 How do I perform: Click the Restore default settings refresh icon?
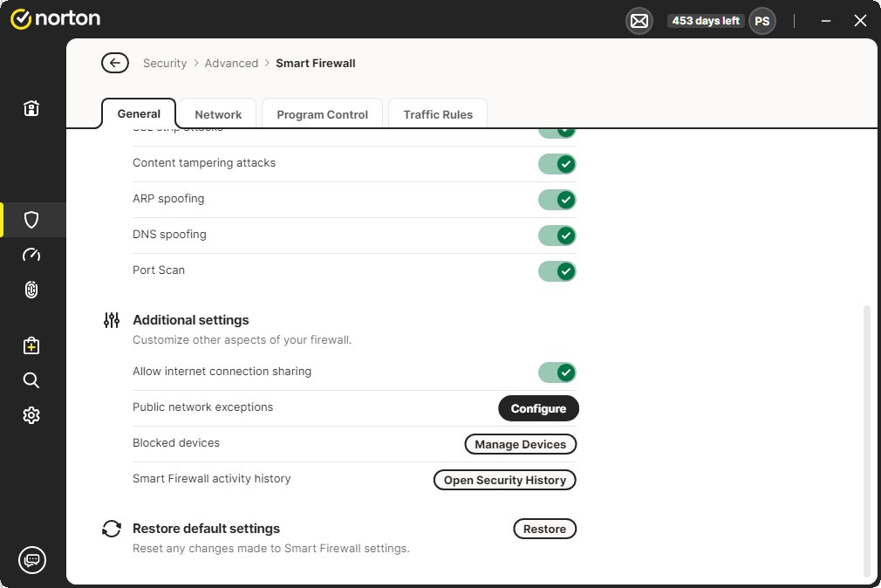click(112, 529)
